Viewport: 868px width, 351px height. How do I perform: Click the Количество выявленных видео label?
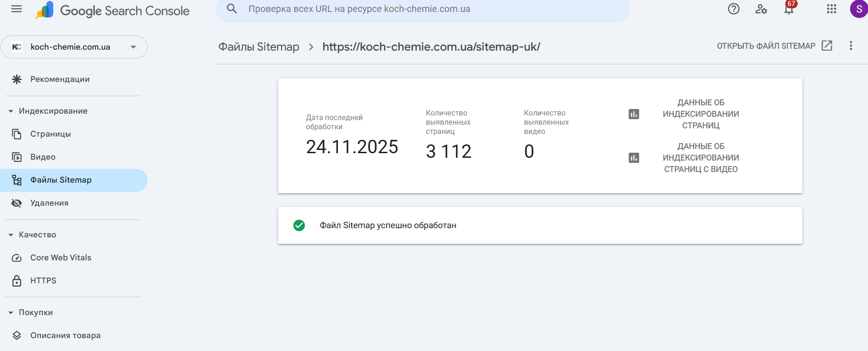546,122
